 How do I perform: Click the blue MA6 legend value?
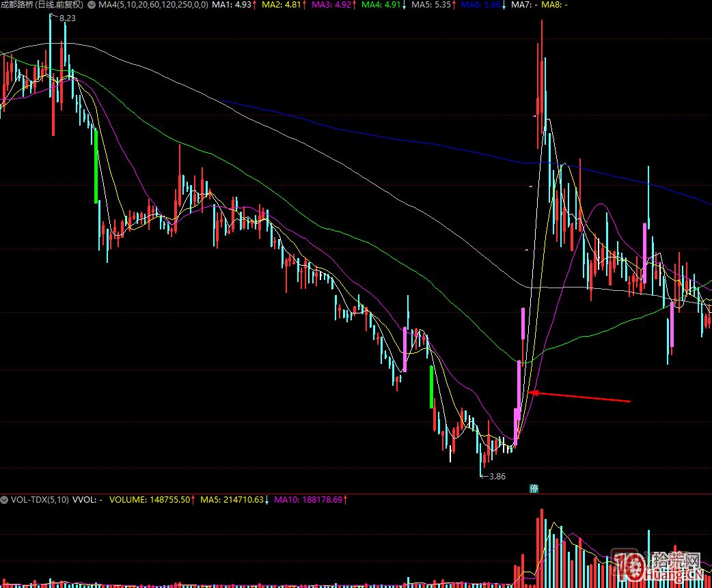click(x=482, y=5)
